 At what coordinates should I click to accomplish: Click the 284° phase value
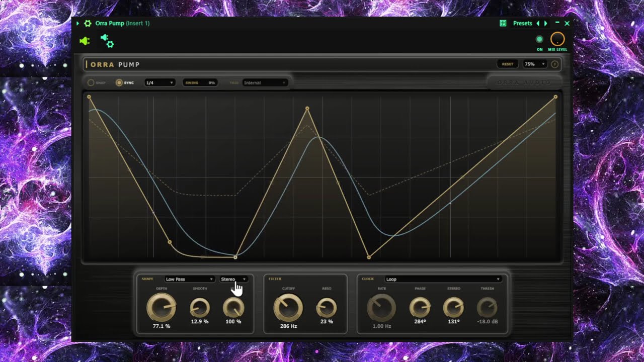click(420, 321)
